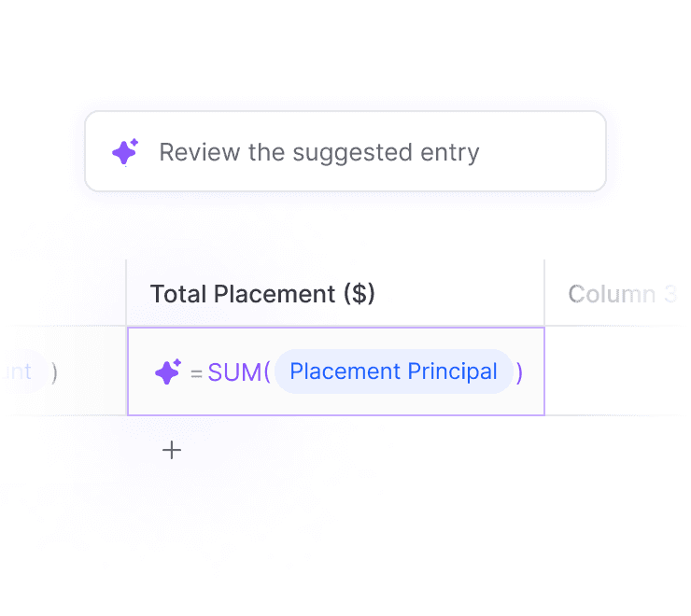This screenshot has height=616, width=691.
Task: Click empty space right of the SUM formula
Action: click(534, 396)
